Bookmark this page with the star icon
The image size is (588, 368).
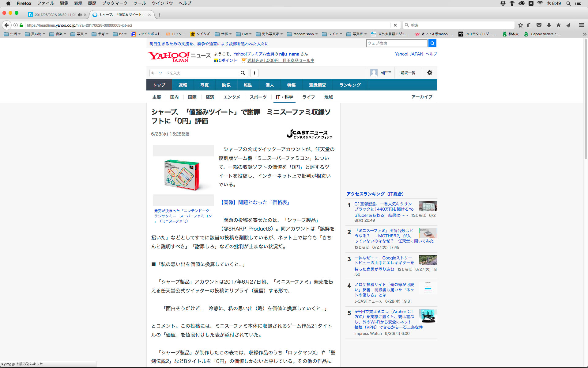(520, 25)
